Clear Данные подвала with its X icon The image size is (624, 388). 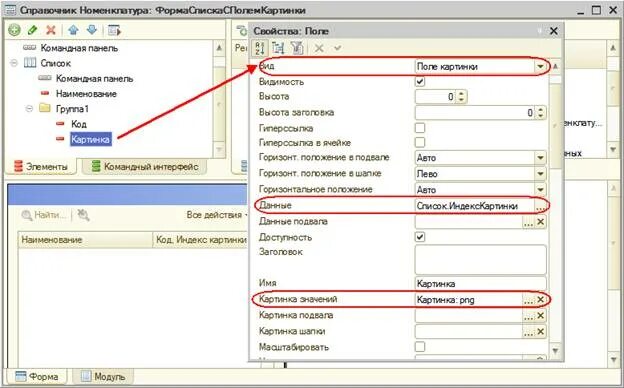[x=540, y=222]
